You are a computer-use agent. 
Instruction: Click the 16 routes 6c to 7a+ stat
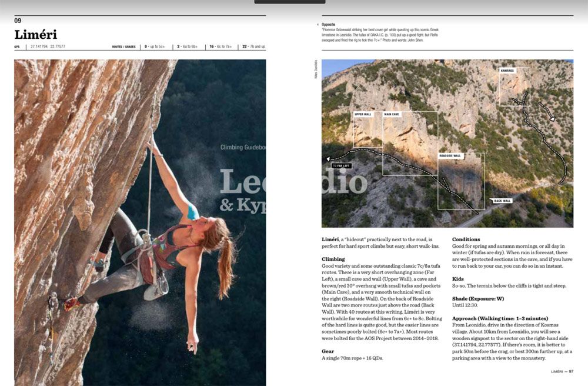click(x=220, y=46)
